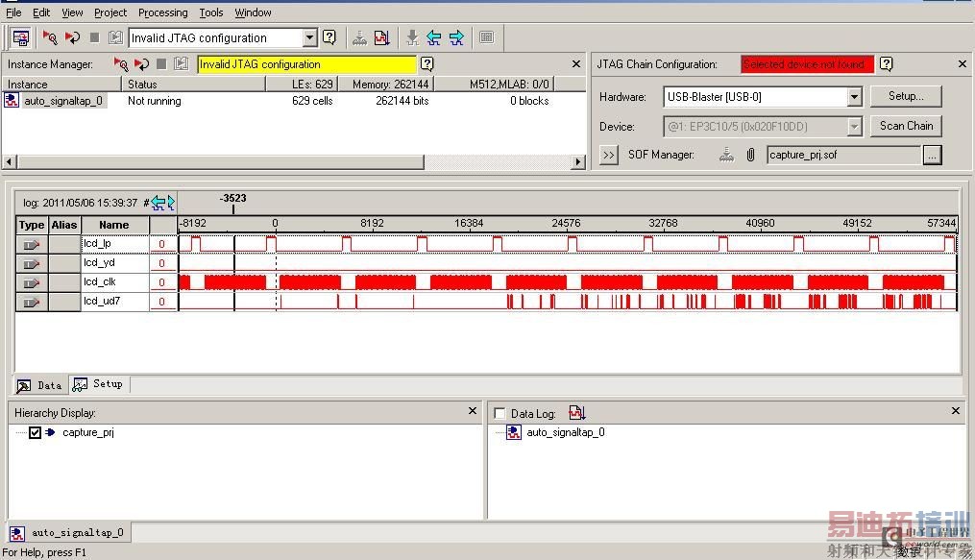Click the data log waveform icon in toolbar

click(x=381, y=37)
